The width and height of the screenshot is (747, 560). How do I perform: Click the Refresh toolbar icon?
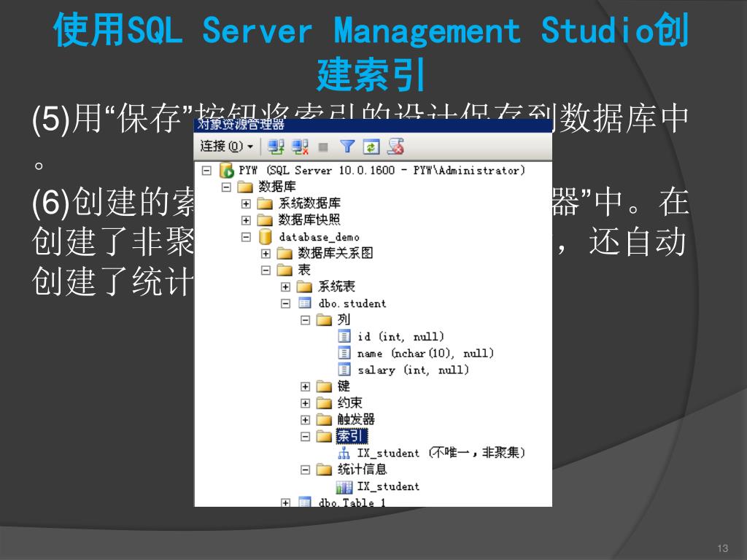[x=371, y=147]
